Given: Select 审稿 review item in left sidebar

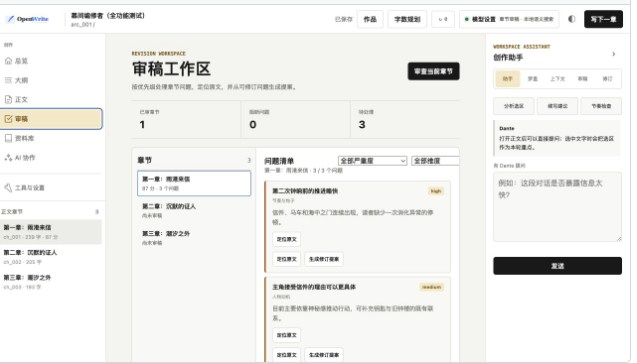Looking at the screenshot, I should coord(51,119).
